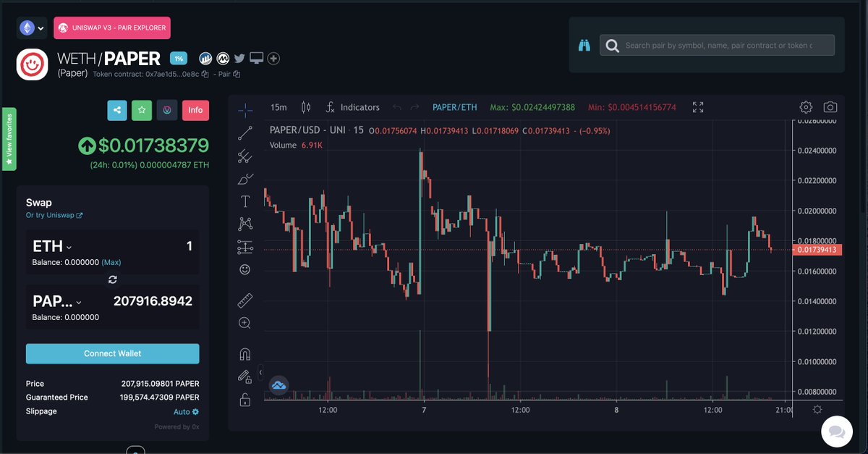Undo the last chart action
Viewport: 868px width, 454px height.
pyautogui.click(x=396, y=107)
